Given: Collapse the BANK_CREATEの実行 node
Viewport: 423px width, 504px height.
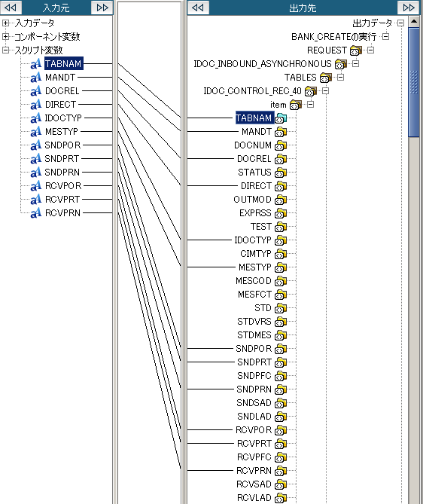Looking at the screenshot, I should [385, 37].
